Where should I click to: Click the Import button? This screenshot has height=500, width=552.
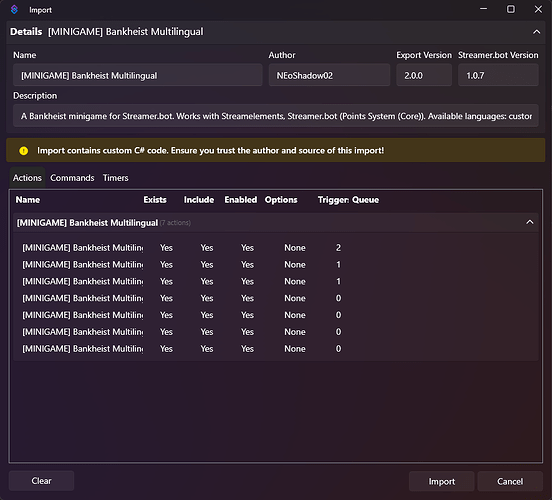point(441,481)
